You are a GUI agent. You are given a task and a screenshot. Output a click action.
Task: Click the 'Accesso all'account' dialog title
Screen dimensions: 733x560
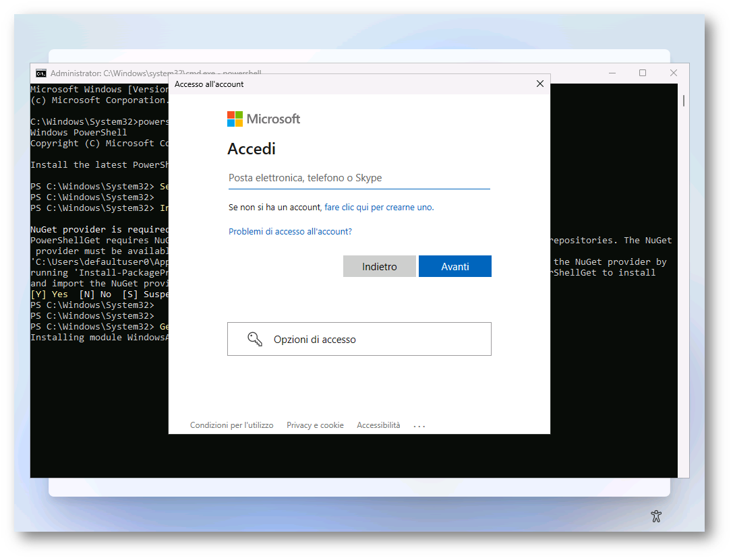(x=209, y=84)
